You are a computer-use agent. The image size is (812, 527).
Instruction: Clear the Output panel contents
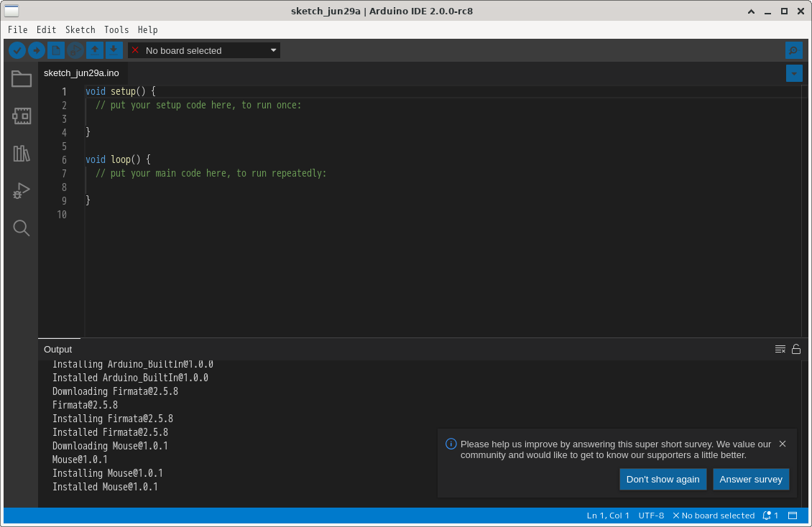tap(780, 349)
